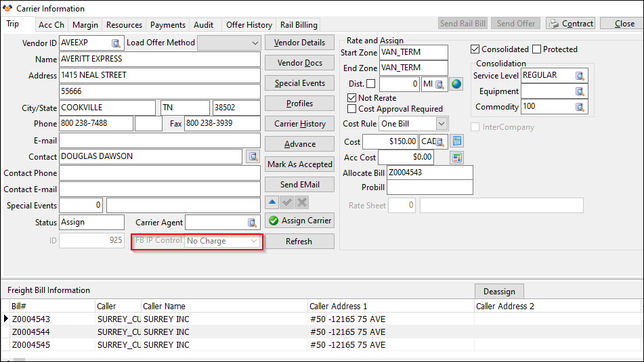The image size is (644, 362).
Task: Click the blue up-arrow icon
Action: click(272, 202)
